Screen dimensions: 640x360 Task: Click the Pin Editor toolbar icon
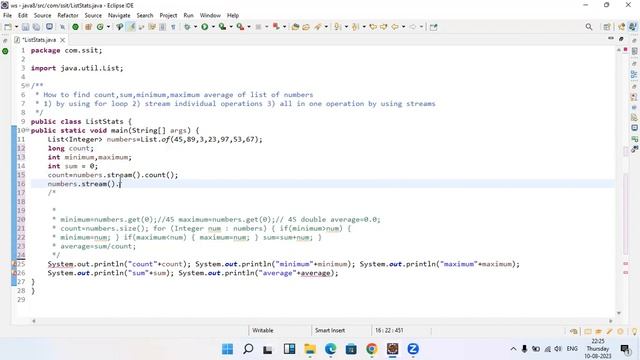(433, 27)
